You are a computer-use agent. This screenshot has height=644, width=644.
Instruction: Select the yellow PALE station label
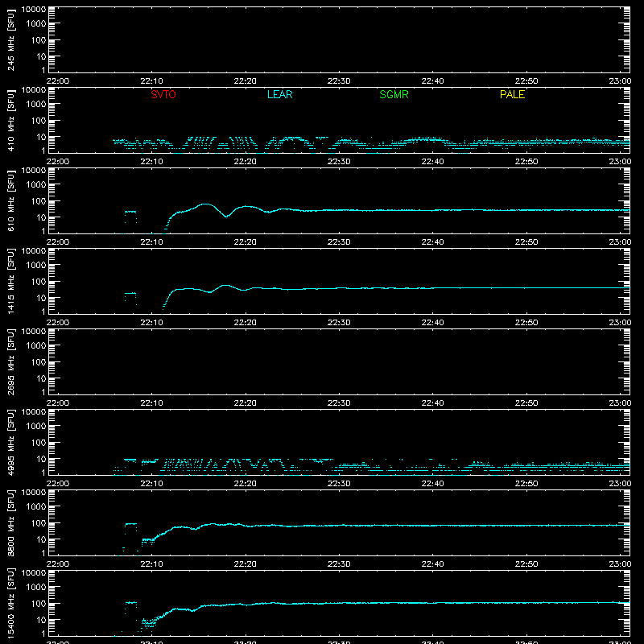(512, 94)
